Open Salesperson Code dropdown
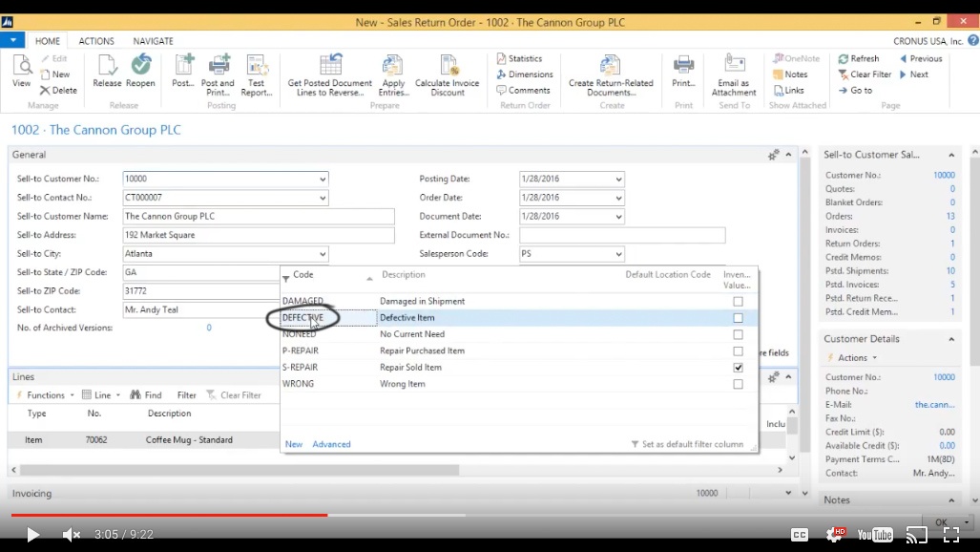This screenshot has width=980, height=552. point(618,254)
